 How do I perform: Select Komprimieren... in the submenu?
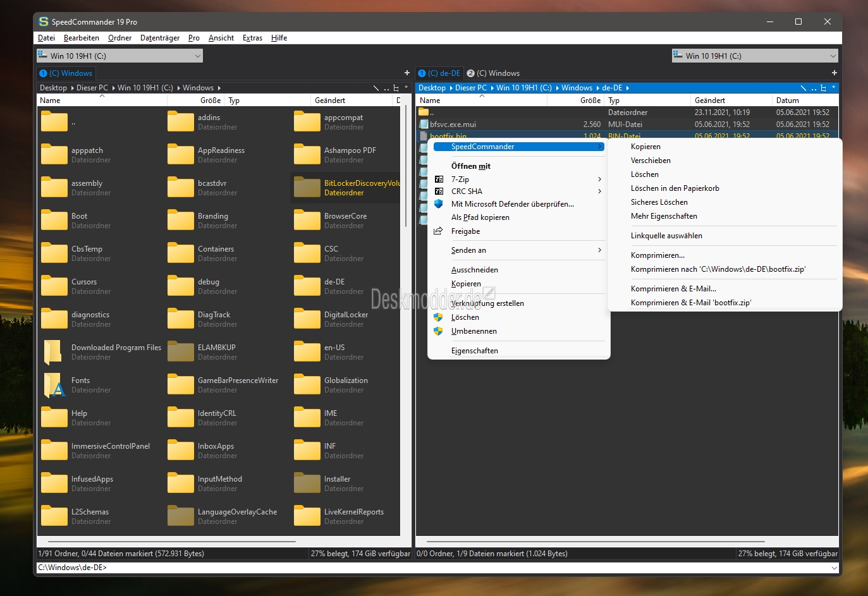657,255
